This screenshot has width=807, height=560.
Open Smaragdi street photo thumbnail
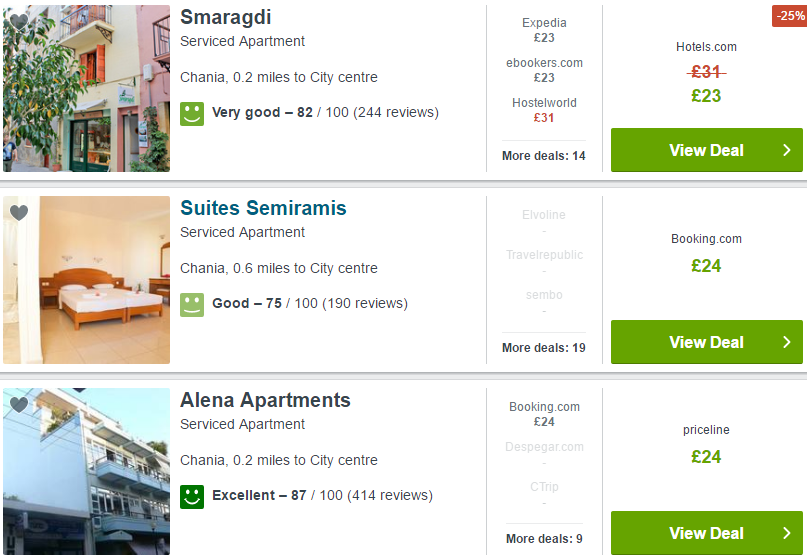(x=86, y=88)
